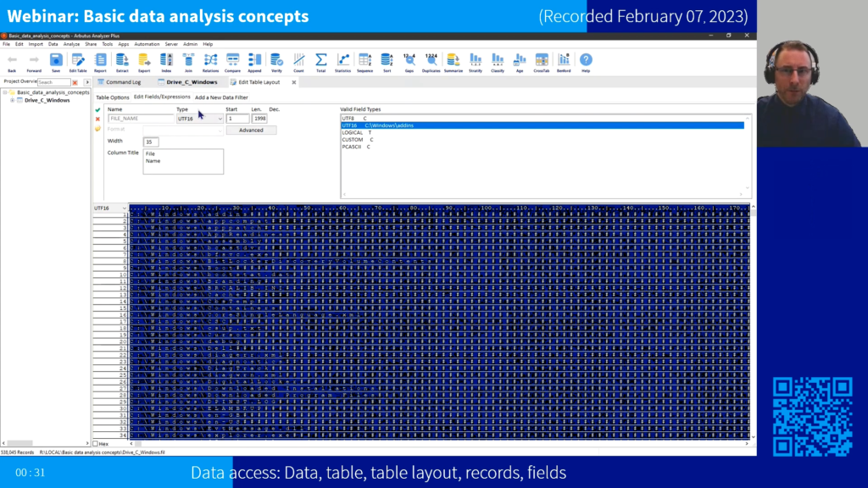The image size is (868, 488).
Task: Cancel field edit with red X
Action: click(x=98, y=119)
